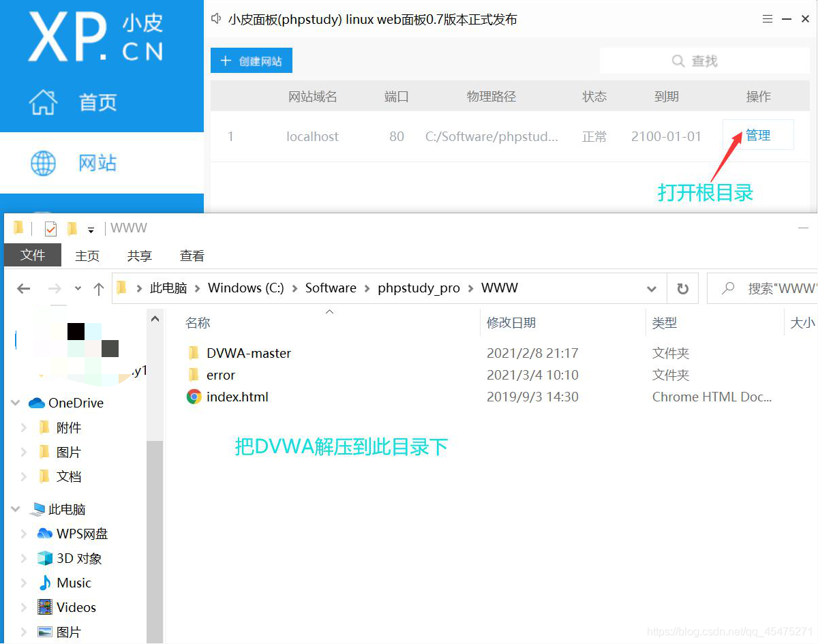The width and height of the screenshot is (818, 644).
Task: Click the speaker icon beside the announcement text
Action: coord(216,19)
